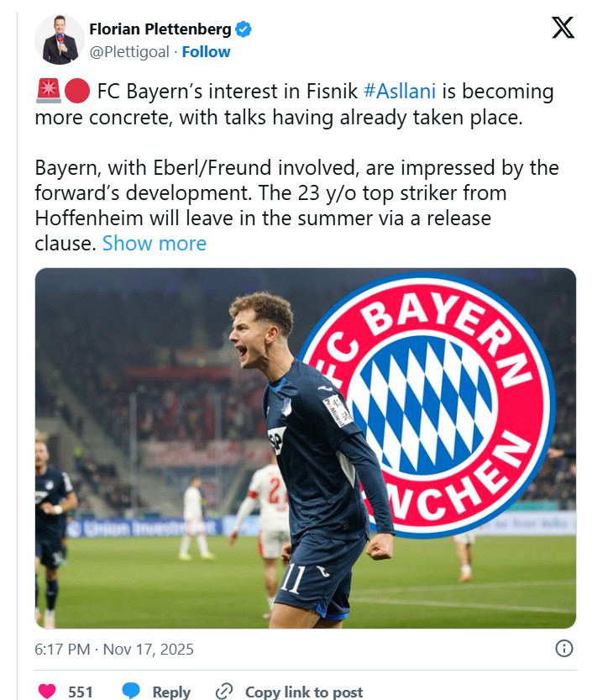The image size is (592, 700).
Task: Click the 551 likes count
Action: (81, 692)
